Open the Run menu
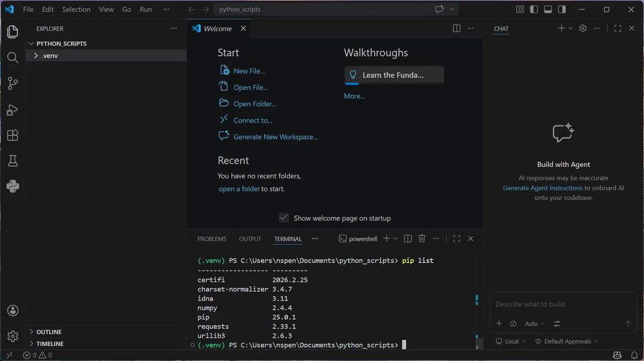This screenshot has height=361, width=644. pos(145,9)
